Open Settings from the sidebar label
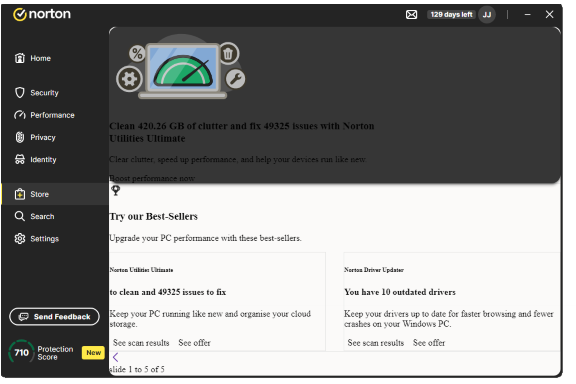Viewport: 576px width, 384px height. point(44,239)
